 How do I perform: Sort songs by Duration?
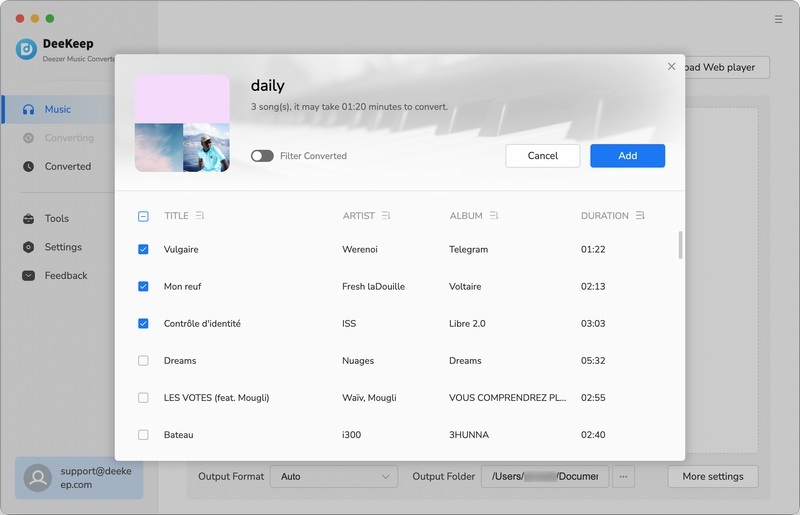point(640,215)
